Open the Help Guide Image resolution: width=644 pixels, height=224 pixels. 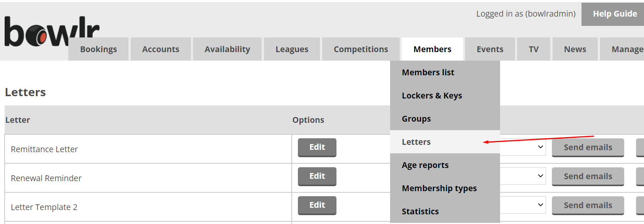(614, 14)
